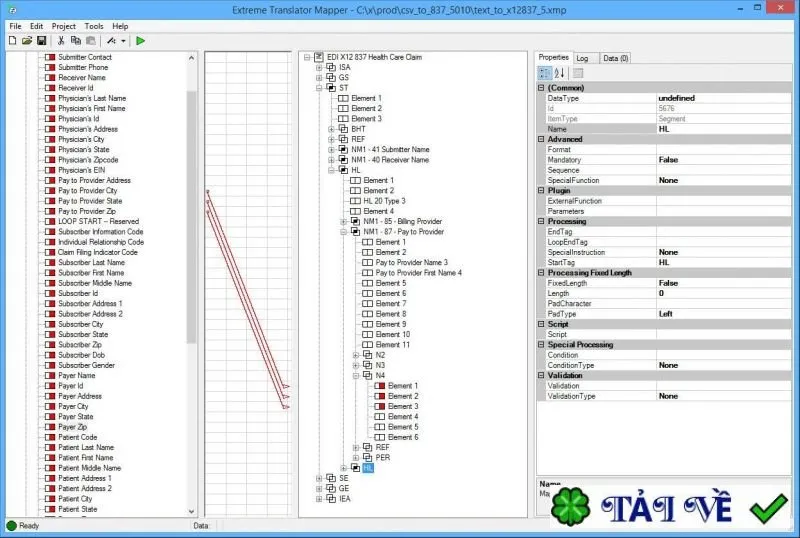Select the highlighted HL tree item
The image size is (800, 538).
point(368,468)
